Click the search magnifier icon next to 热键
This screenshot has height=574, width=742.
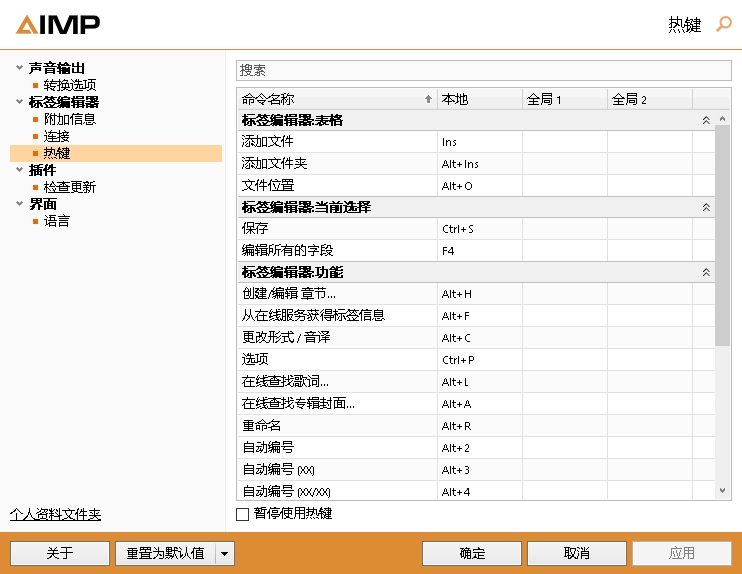[724, 24]
